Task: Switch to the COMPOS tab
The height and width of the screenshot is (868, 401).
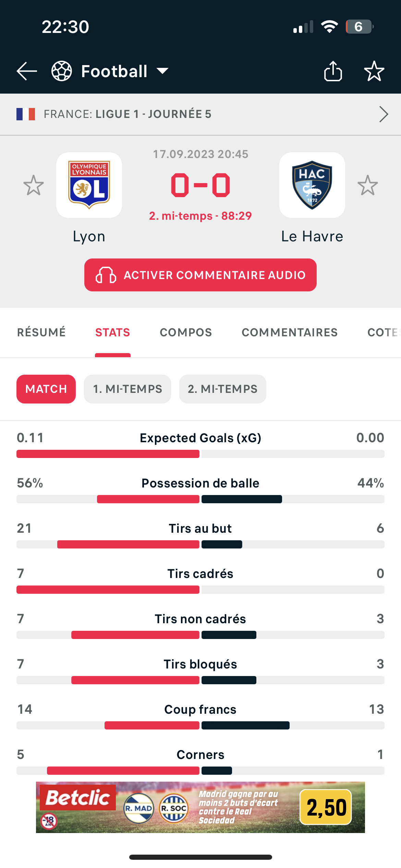Action: tap(186, 332)
